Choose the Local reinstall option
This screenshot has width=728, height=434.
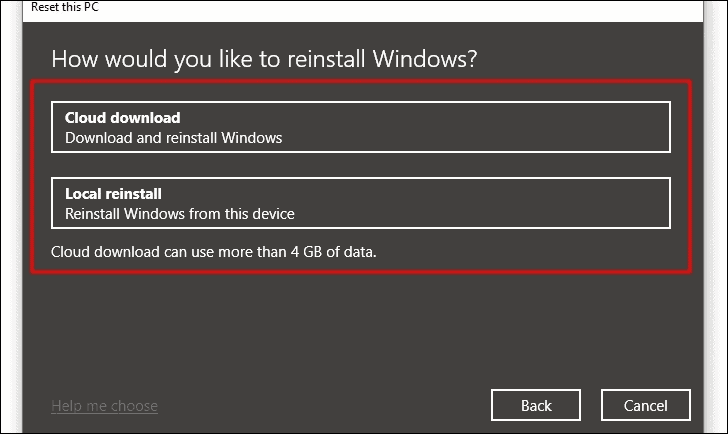pos(361,203)
